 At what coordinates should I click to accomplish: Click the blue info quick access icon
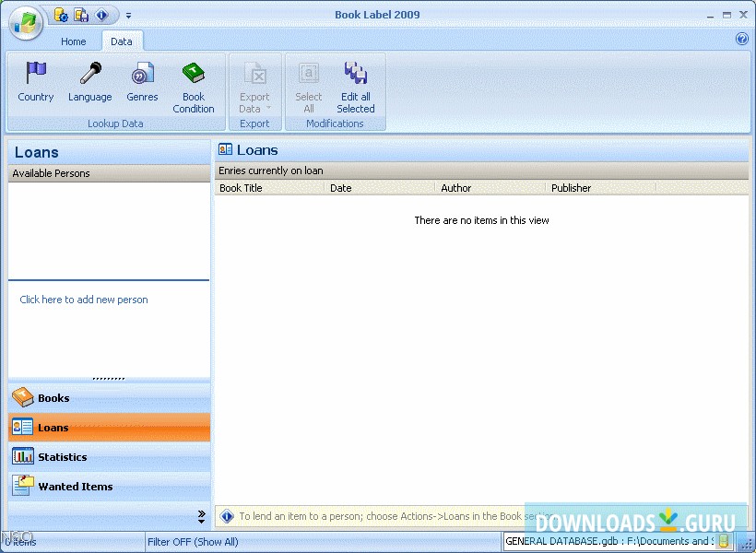pos(101,15)
